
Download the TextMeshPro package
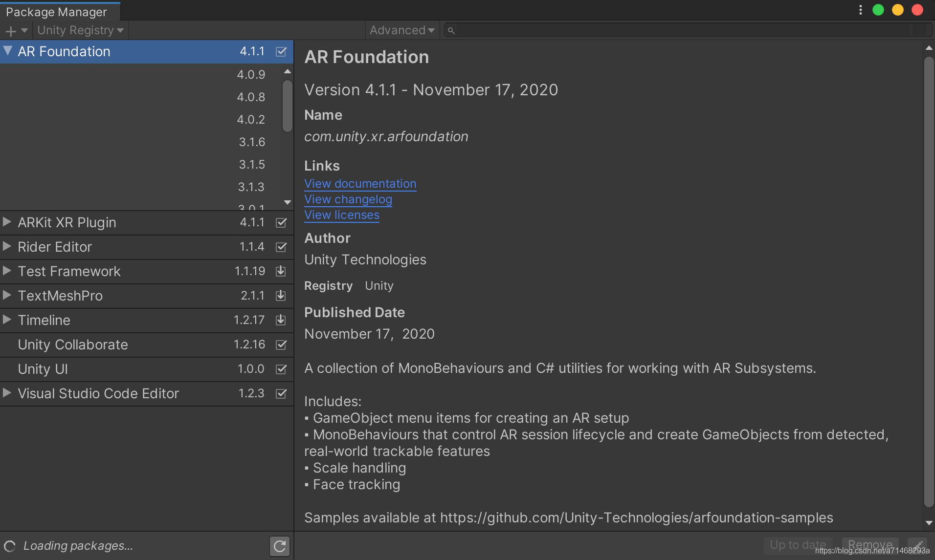281,296
